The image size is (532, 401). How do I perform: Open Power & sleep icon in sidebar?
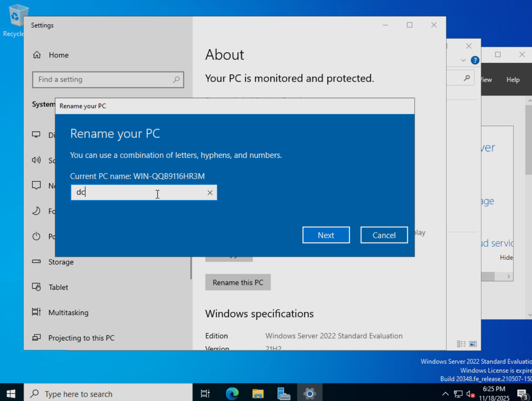(36, 236)
